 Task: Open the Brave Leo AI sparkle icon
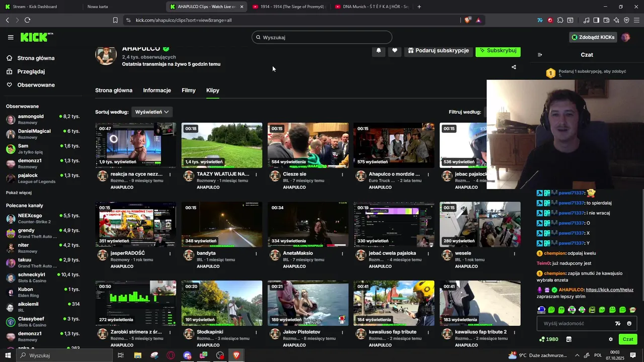point(616,20)
